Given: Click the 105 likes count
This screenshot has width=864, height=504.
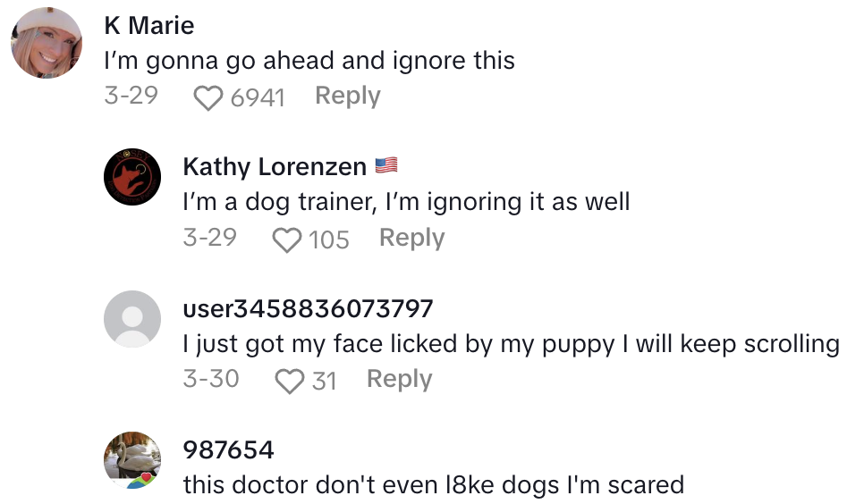Looking at the screenshot, I should (328, 239).
